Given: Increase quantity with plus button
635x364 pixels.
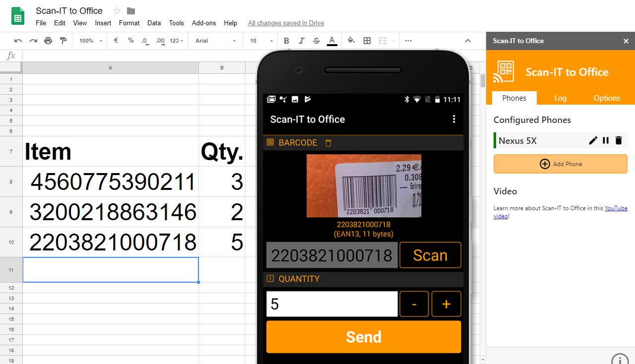Looking at the screenshot, I should [446, 304].
